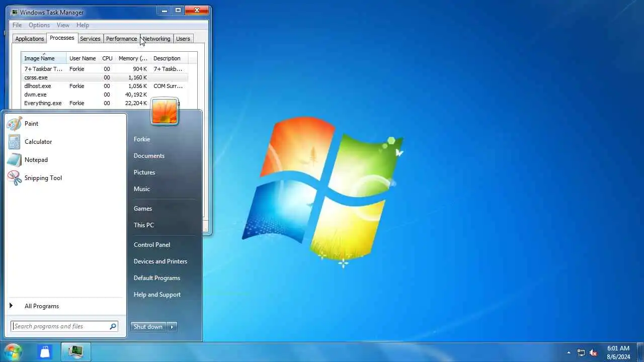The image size is (644, 362).
Task: Sort processes by Description column
Action: click(x=169, y=58)
